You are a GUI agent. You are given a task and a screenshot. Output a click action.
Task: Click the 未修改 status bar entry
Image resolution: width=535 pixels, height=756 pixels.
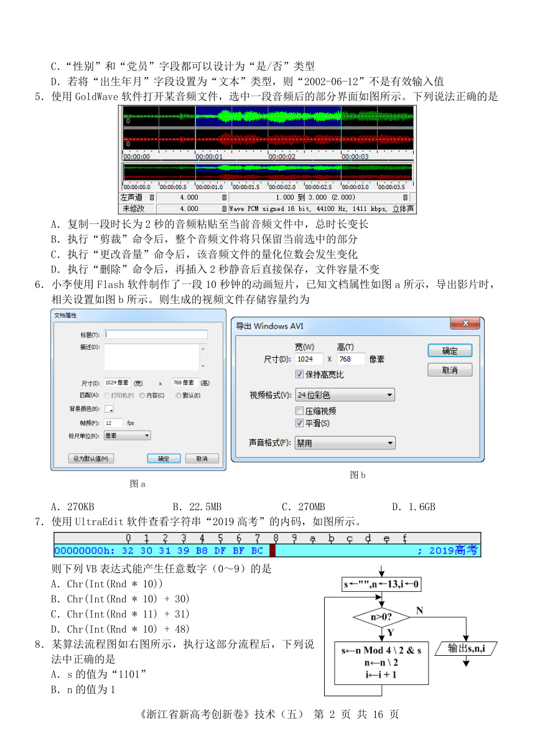133,209
